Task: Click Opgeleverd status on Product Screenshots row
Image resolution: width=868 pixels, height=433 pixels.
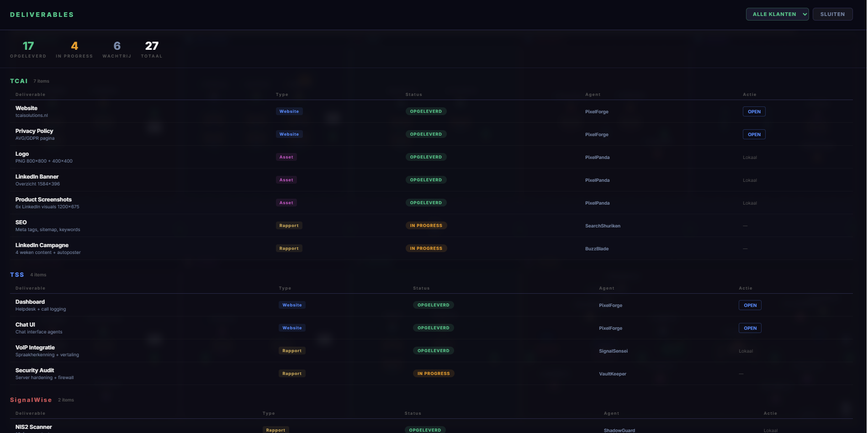Action: [426, 203]
